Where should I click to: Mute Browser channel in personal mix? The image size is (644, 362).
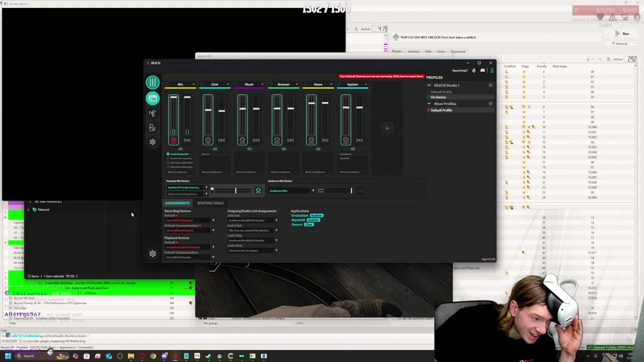tap(277, 140)
